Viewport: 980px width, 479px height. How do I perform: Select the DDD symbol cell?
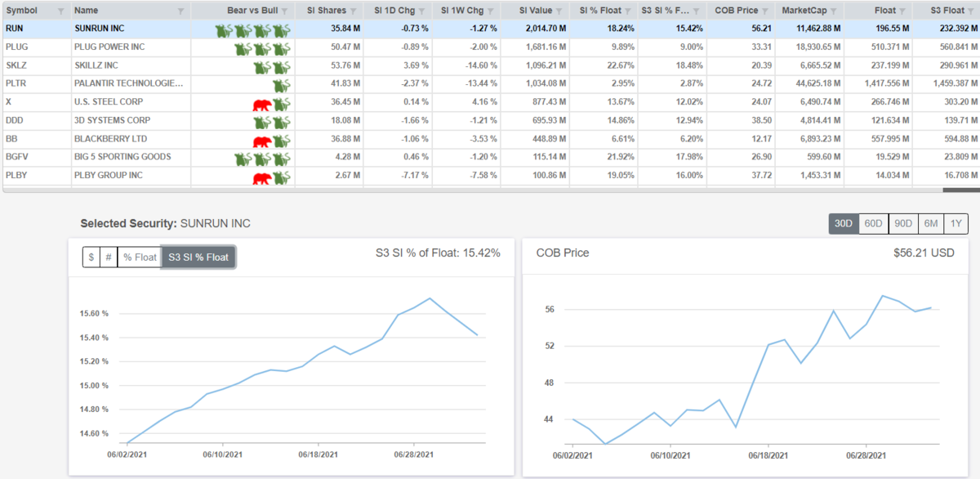36,120
